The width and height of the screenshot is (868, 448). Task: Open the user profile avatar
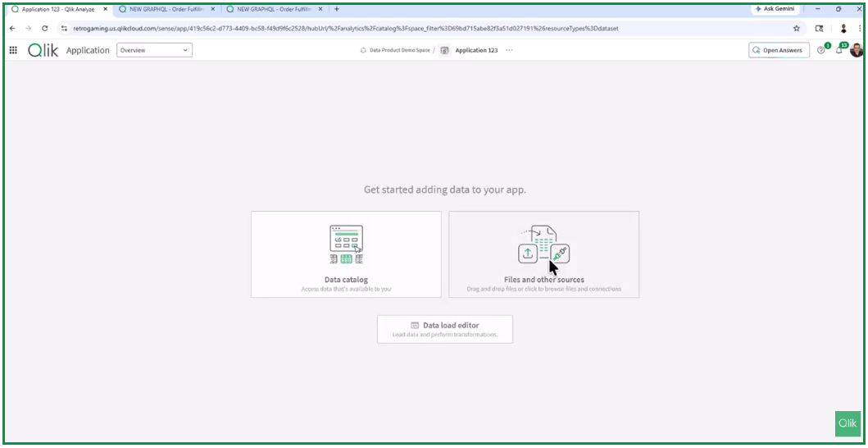(856, 50)
